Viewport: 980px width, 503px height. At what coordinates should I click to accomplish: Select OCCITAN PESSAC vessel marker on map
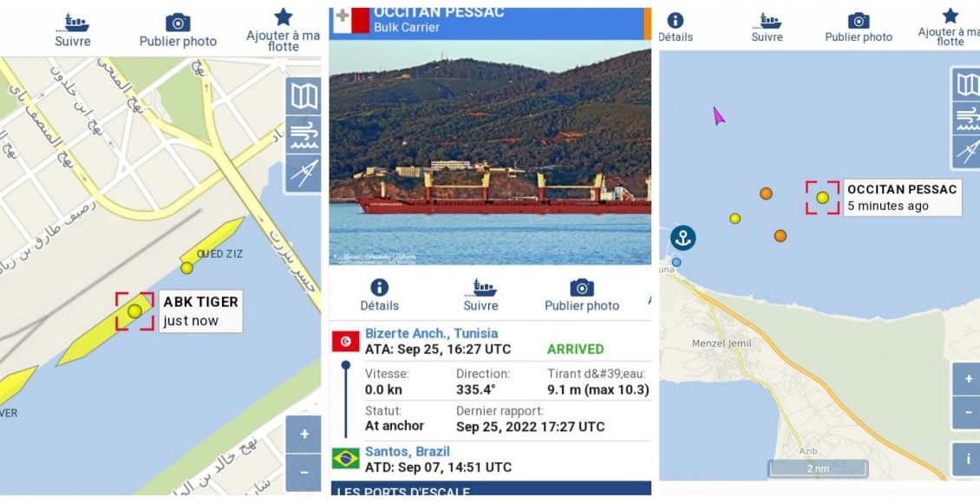822,198
